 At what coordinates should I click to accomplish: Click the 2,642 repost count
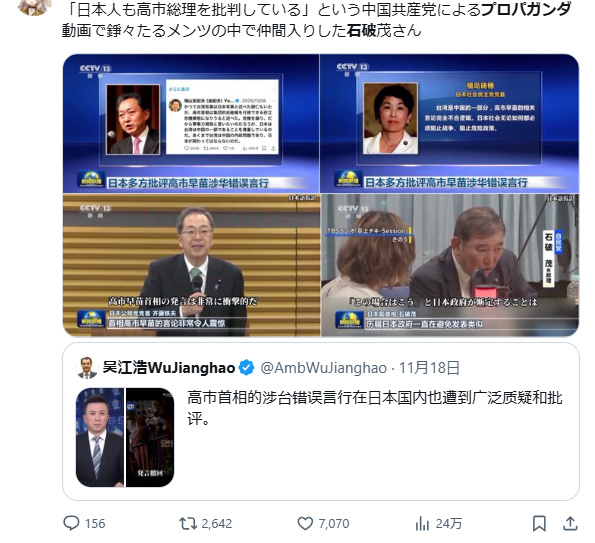pos(217,524)
